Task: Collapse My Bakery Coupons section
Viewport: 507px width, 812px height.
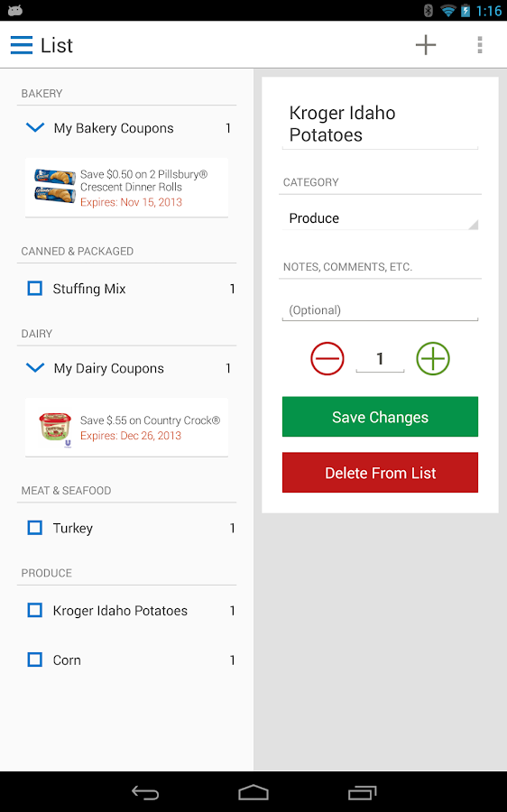Action: pos(35,127)
